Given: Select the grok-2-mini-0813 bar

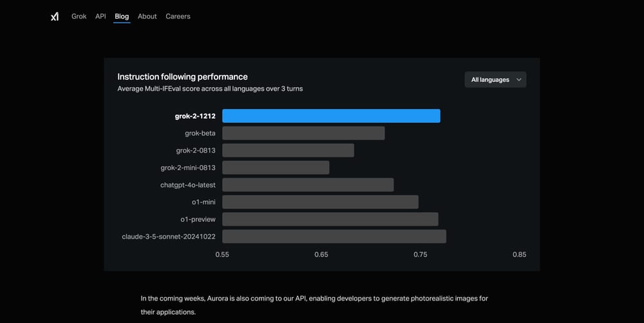Looking at the screenshot, I should (x=276, y=168).
